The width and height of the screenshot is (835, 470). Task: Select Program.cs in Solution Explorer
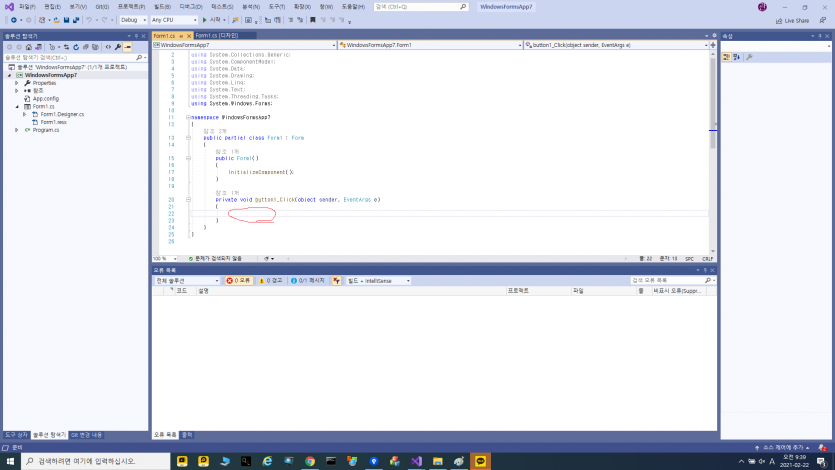[46, 130]
